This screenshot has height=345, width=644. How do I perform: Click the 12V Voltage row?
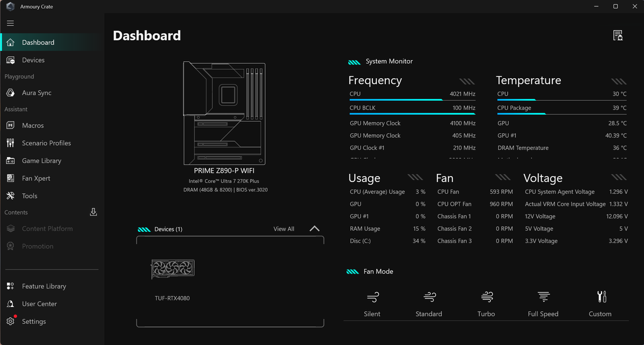(x=576, y=216)
